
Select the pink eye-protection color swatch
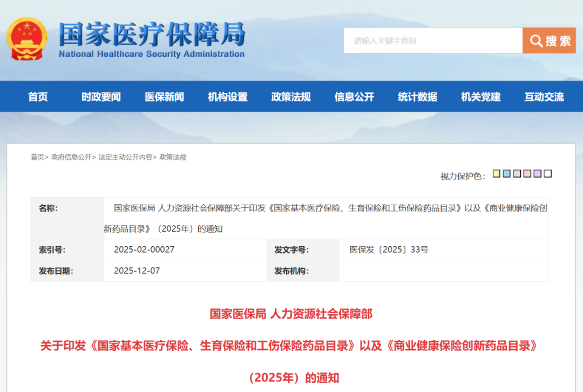point(527,173)
